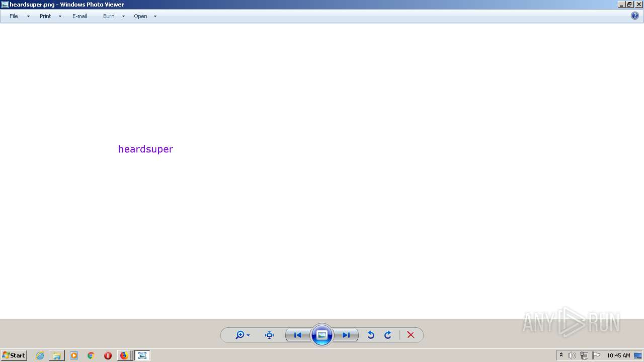Click the Actual size / fit-to-window icon
Image resolution: width=644 pixels, height=362 pixels.
point(269,335)
